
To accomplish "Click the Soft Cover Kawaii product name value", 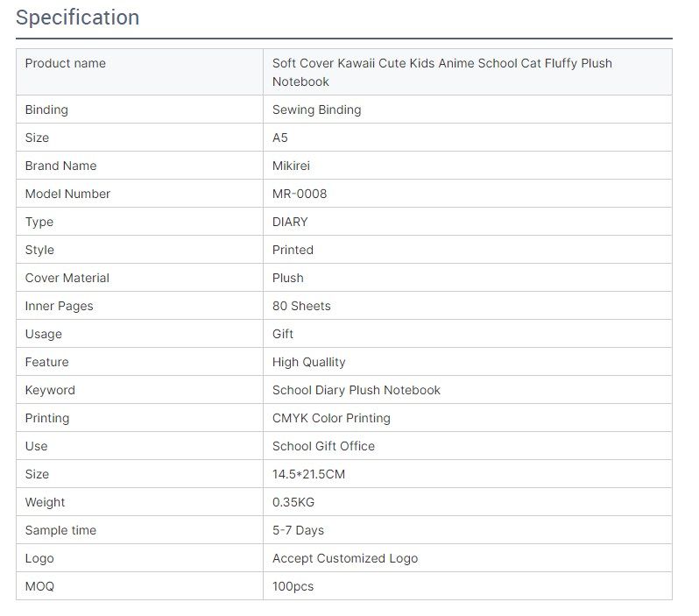I will coord(441,72).
